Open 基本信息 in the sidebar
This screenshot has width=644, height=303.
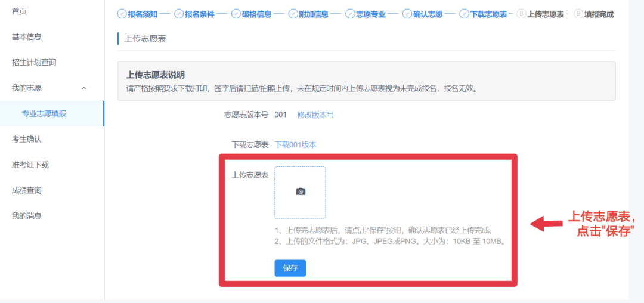click(27, 38)
